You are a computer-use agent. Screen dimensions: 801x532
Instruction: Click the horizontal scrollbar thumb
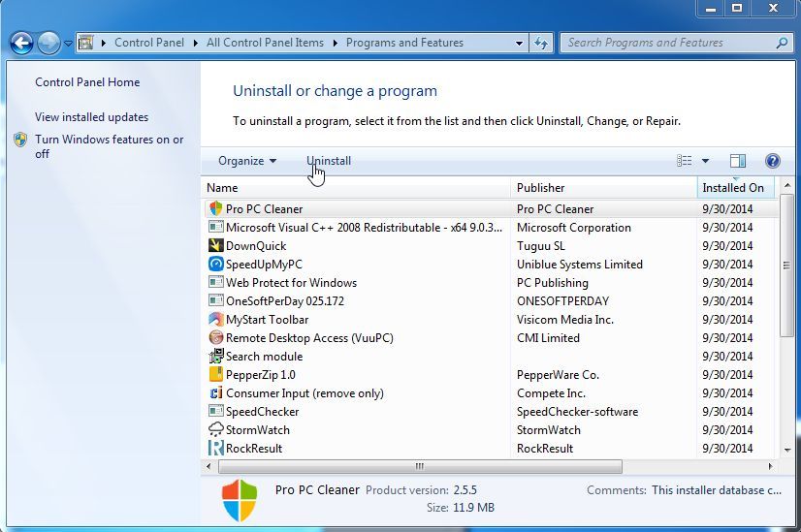coord(420,466)
